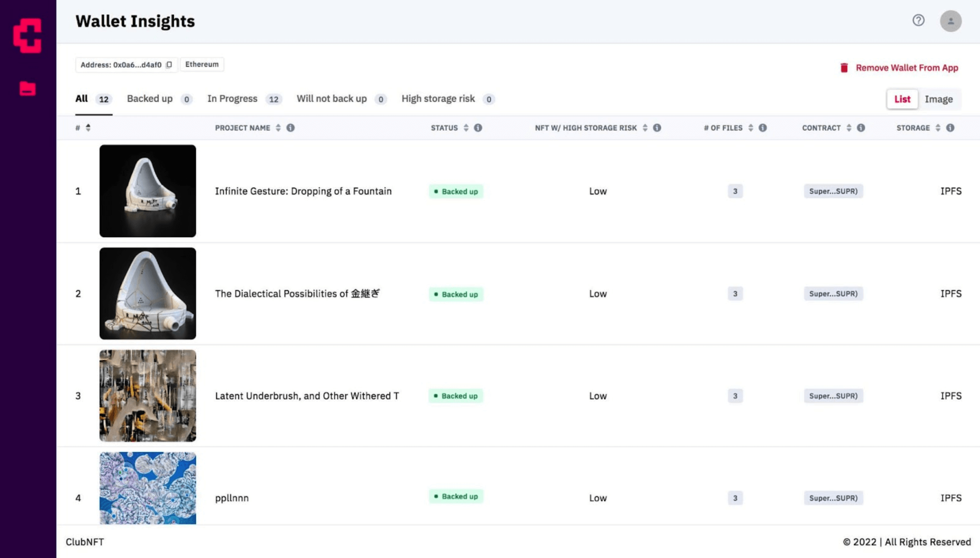Click 'Infinite Gesture: Dropping of a Fountain' name

(x=303, y=191)
